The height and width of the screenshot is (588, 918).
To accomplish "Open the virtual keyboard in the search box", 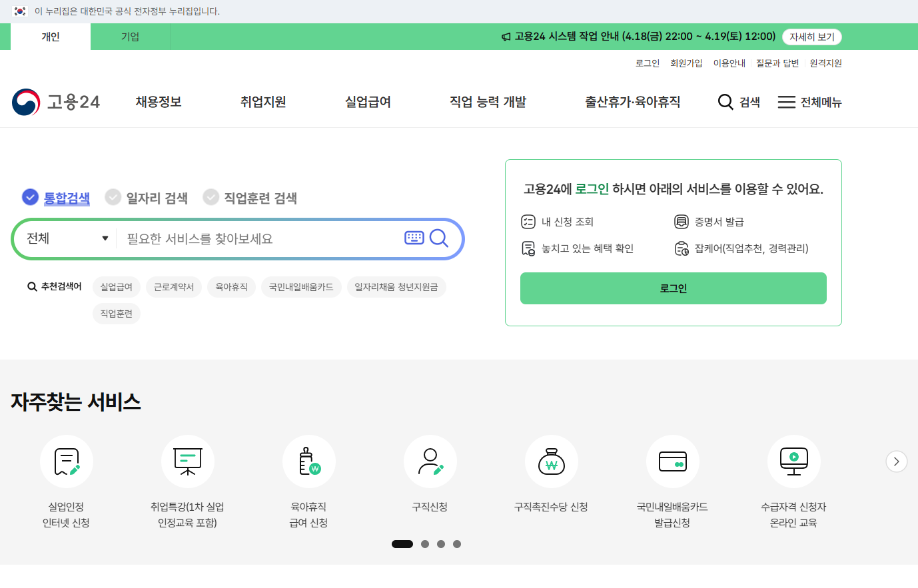I will click(414, 238).
